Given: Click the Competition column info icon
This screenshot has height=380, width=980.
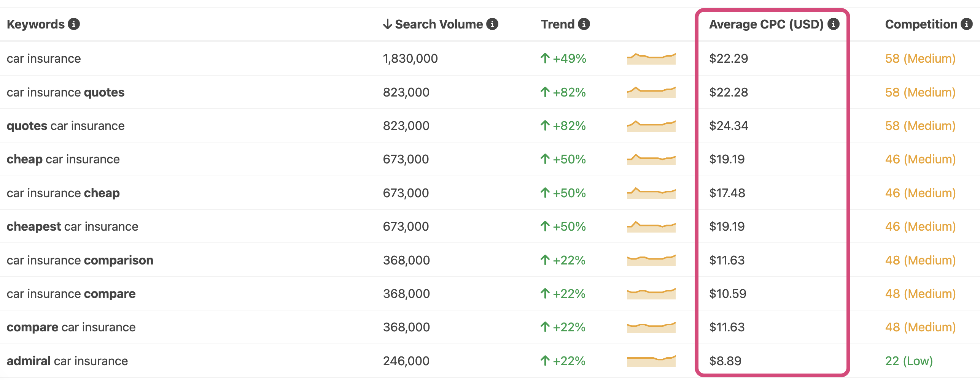Looking at the screenshot, I should [x=967, y=24].
